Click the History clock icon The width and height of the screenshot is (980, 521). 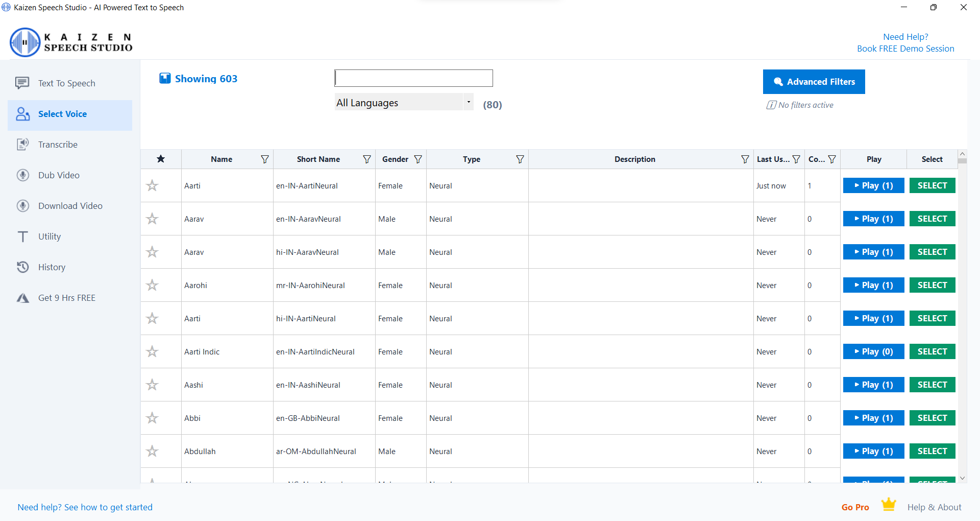[x=22, y=267]
